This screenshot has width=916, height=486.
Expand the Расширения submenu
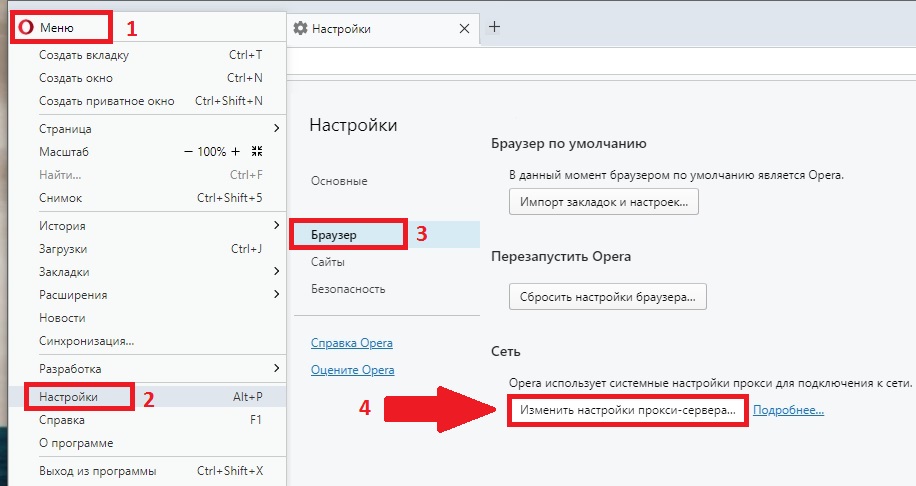coord(276,295)
